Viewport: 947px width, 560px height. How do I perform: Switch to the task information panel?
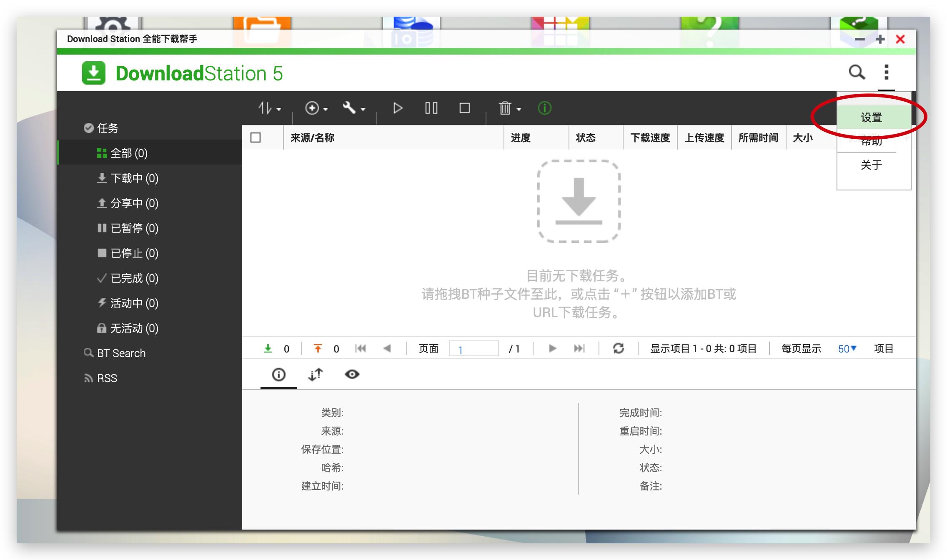(278, 374)
